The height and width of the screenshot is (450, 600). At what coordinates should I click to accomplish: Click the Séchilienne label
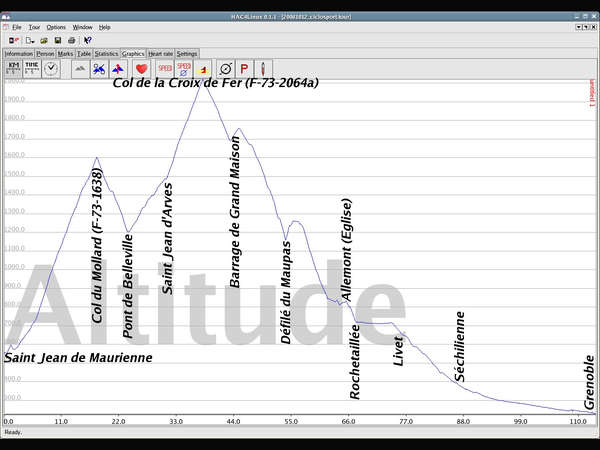[x=459, y=347]
